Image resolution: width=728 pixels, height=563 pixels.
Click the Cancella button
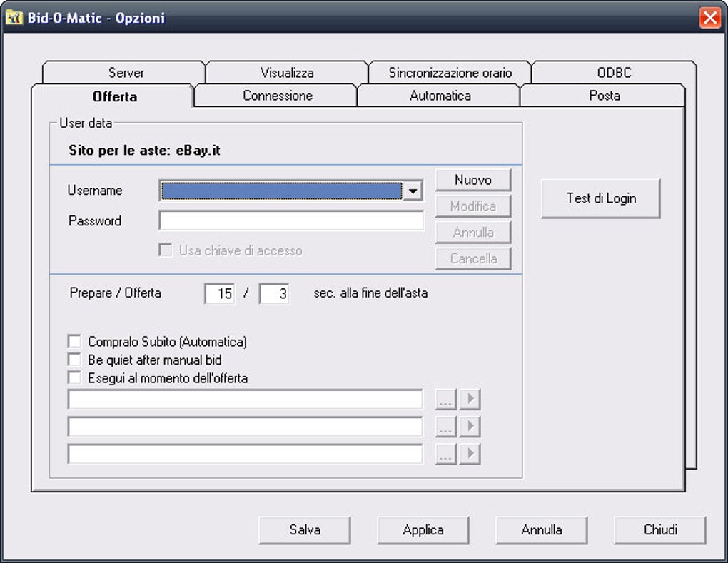[473, 258]
